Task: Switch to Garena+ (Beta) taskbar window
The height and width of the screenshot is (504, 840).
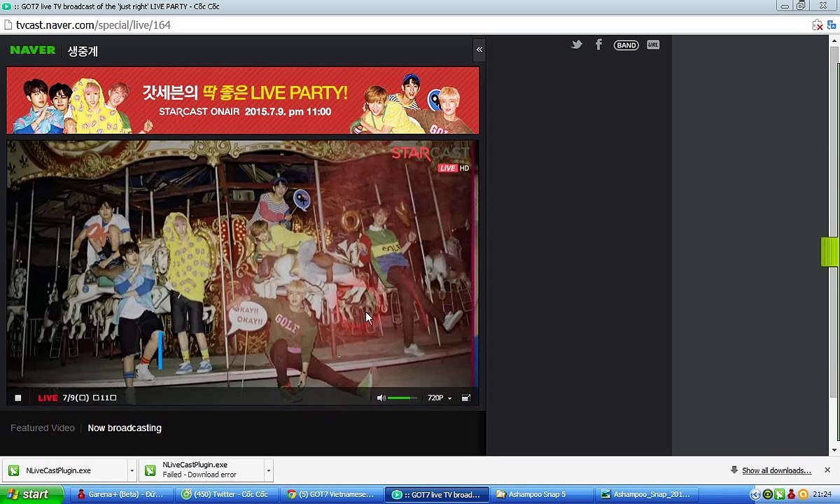Action: pyautogui.click(x=120, y=494)
